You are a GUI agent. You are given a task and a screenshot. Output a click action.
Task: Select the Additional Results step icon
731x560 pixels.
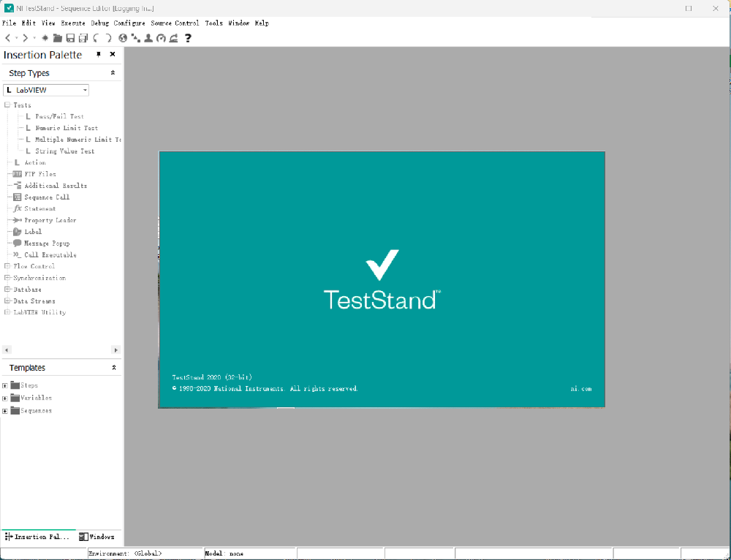click(18, 186)
